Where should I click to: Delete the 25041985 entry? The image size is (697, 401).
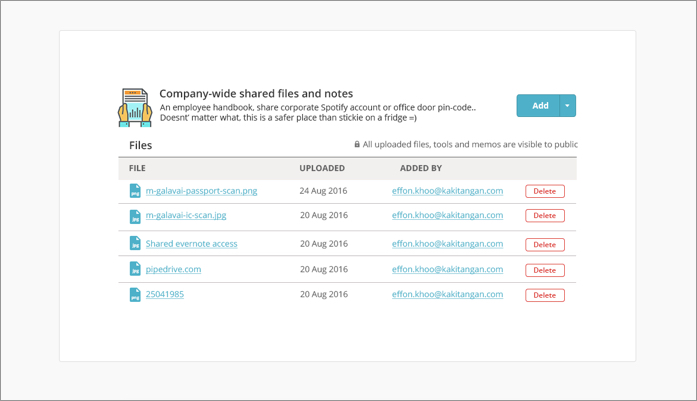(545, 295)
